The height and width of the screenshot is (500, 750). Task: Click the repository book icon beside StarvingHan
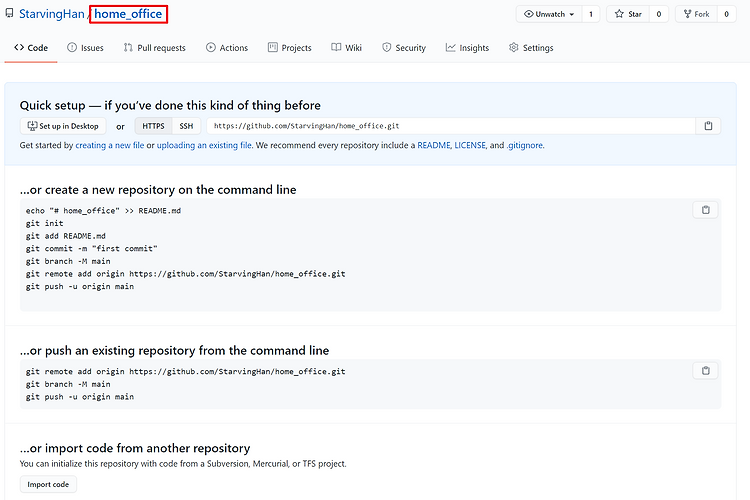(x=9, y=14)
